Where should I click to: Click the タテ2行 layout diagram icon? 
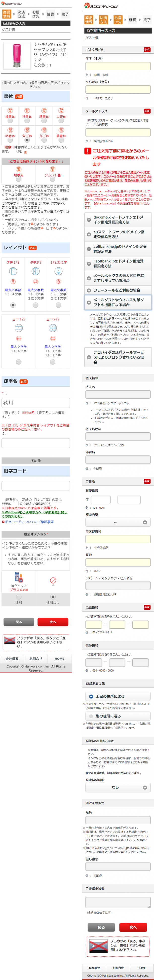click(35, 271)
